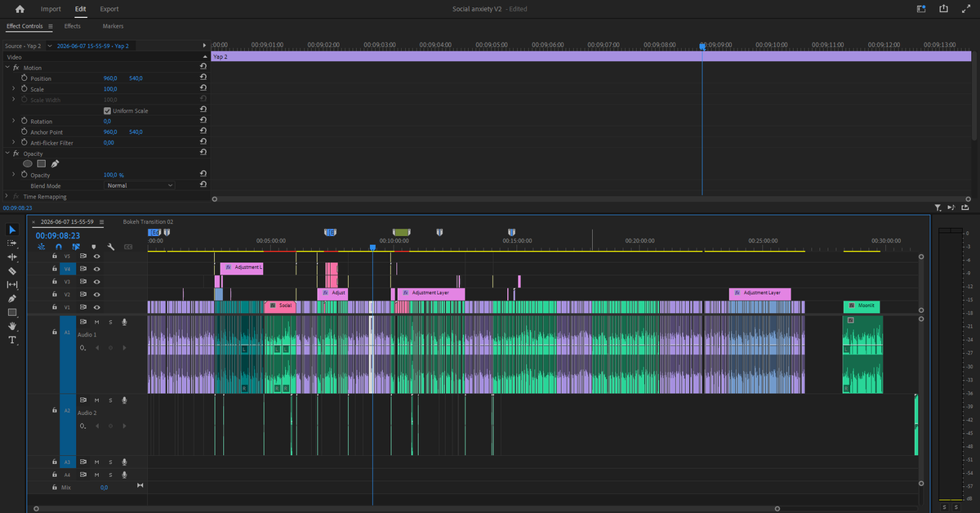Select the Pen tool in toolbar

pos(12,298)
